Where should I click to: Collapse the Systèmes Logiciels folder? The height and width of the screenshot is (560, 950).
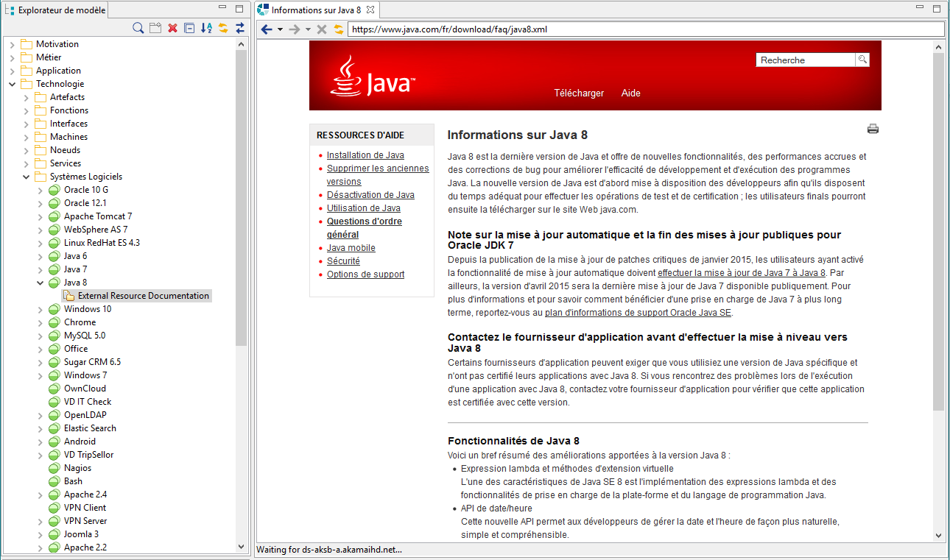point(26,177)
